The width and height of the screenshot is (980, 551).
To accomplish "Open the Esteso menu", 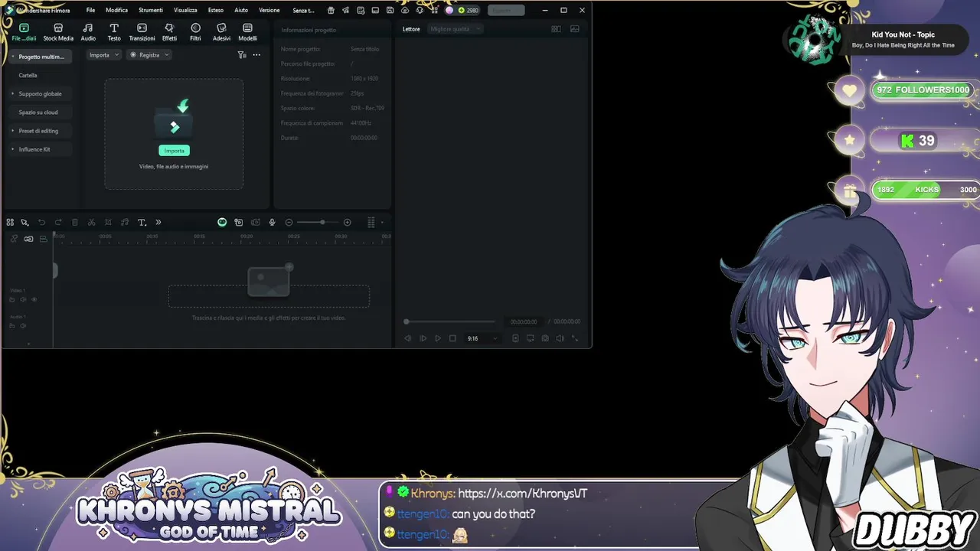I will (216, 10).
